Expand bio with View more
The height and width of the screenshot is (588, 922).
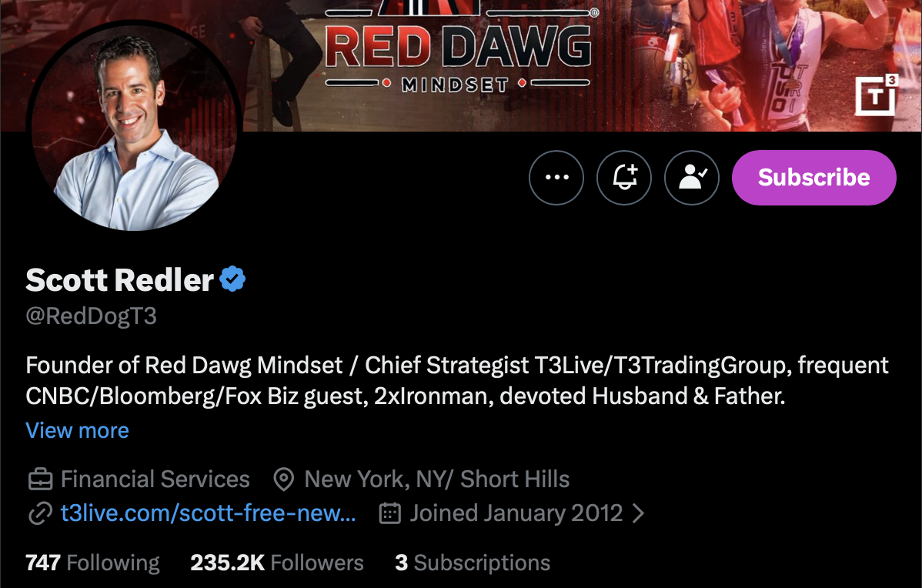coord(77,430)
